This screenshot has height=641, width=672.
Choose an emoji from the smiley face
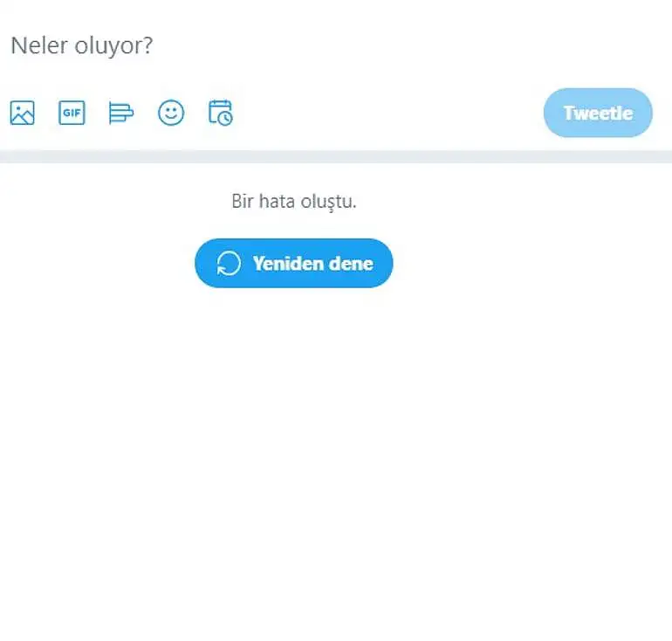pos(171,113)
